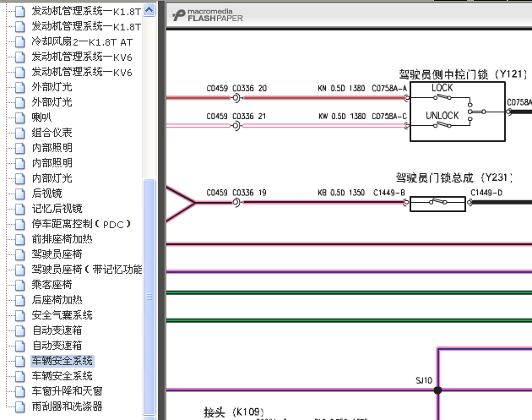This screenshot has height=420, width=532.
Task: Select 雨刮器和洗涤器 entry
Action: (67, 406)
